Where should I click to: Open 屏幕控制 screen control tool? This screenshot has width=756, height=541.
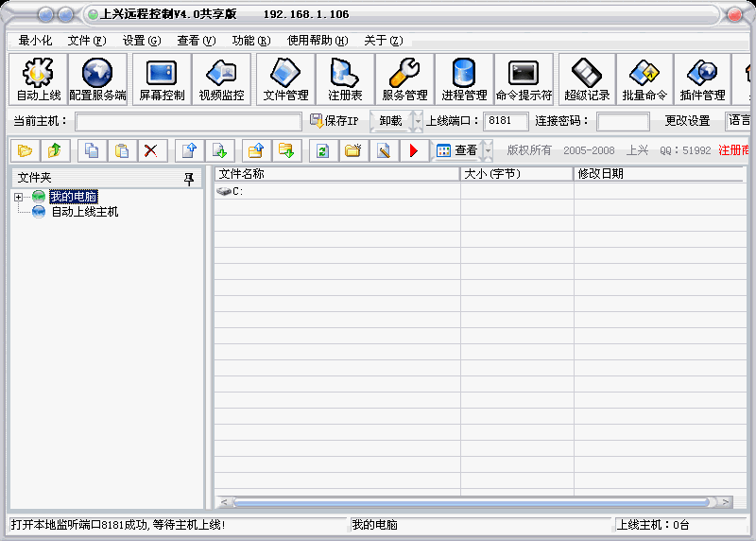tap(162, 79)
